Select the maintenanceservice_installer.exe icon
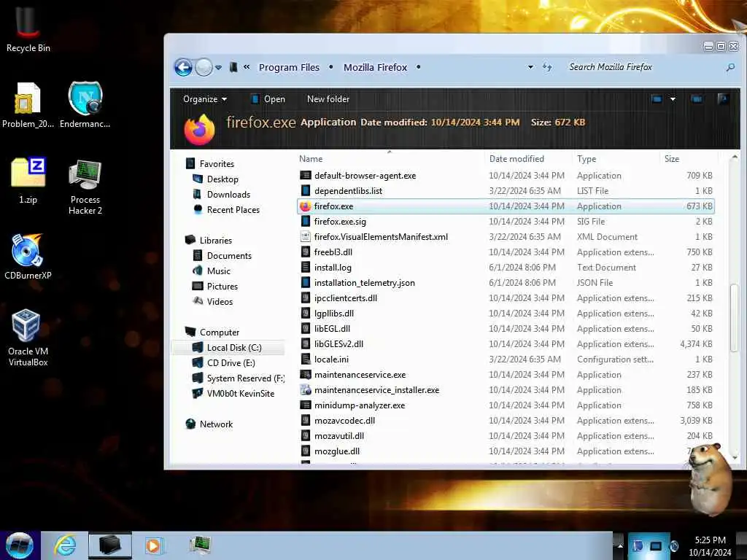This screenshot has height=560, width=747. point(306,390)
